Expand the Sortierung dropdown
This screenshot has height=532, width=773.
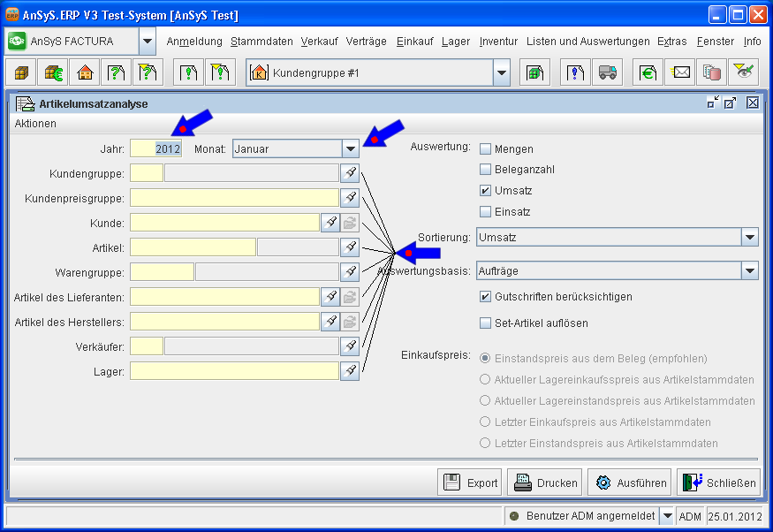749,237
